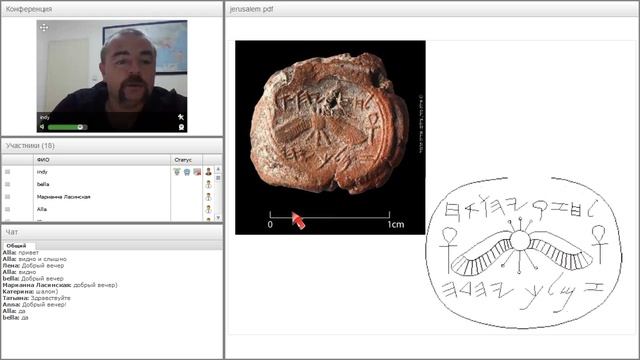Image resolution: width=640 pixels, height=360 pixels.
Task: Click the pin icon on indy's video
Action: click(x=181, y=117)
